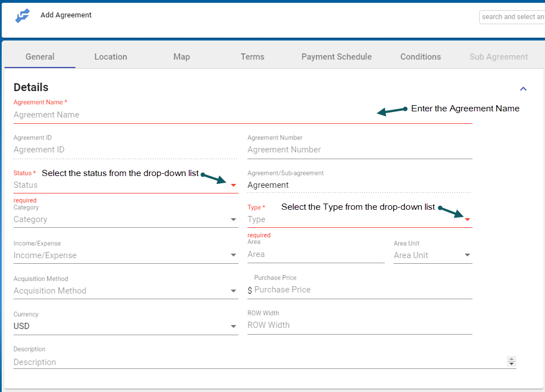
Task: Open the Currency dropdown showing USD
Action: pyautogui.click(x=233, y=326)
